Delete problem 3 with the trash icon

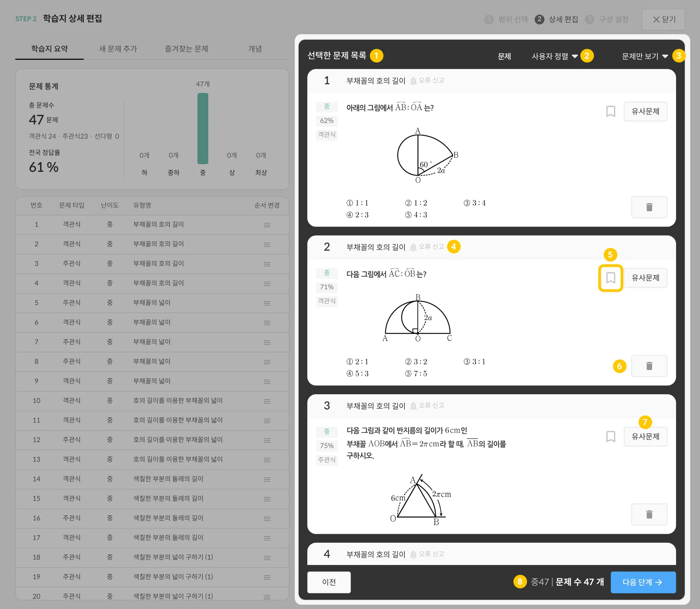(649, 514)
